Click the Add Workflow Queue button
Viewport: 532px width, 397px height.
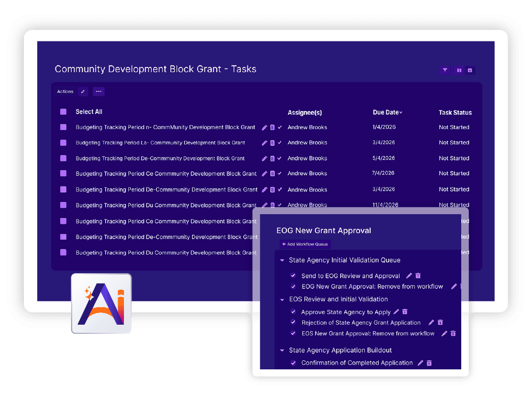(305, 244)
